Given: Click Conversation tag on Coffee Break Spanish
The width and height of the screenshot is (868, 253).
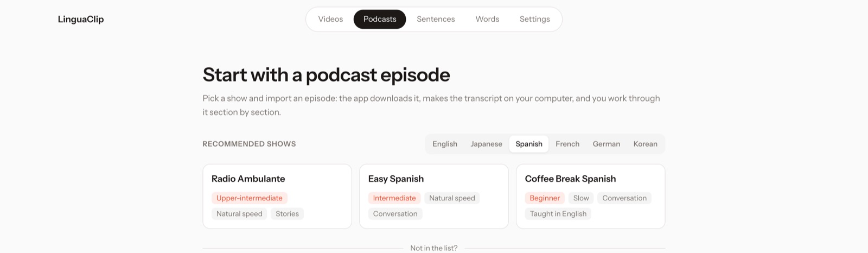Looking at the screenshot, I should click(x=624, y=198).
